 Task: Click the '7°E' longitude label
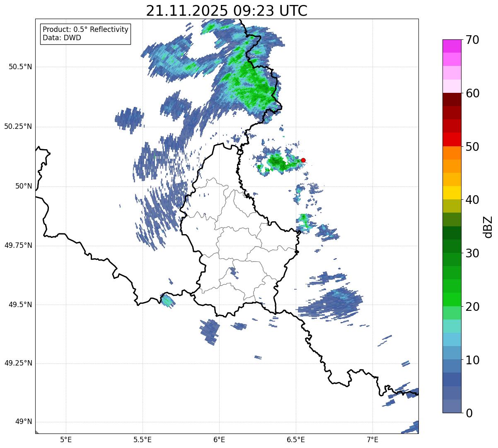click(x=372, y=439)
